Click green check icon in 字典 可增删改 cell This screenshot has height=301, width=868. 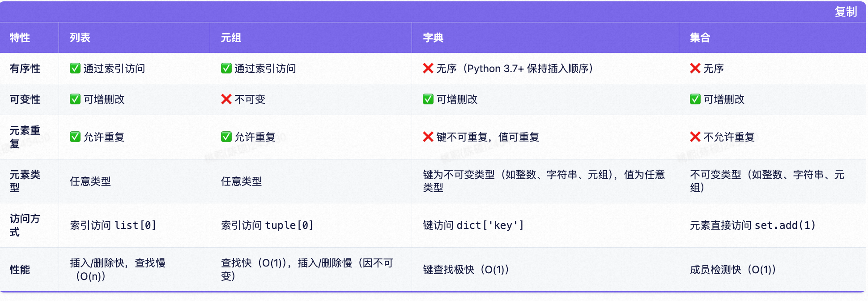(428, 99)
